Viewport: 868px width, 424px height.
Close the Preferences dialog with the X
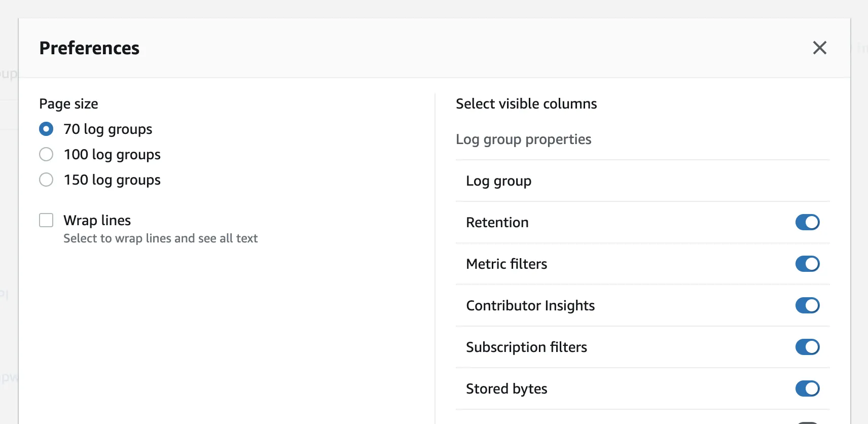[x=819, y=48]
